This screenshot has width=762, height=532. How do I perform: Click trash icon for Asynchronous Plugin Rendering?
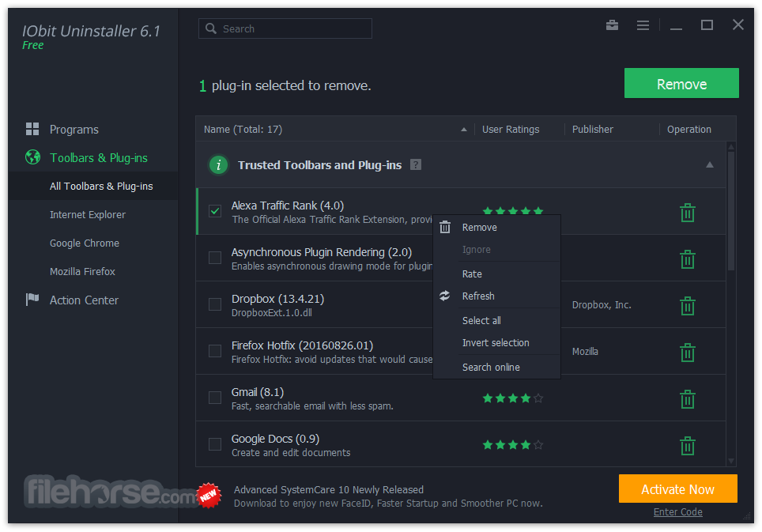pyautogui.click(x=687, y=259)
